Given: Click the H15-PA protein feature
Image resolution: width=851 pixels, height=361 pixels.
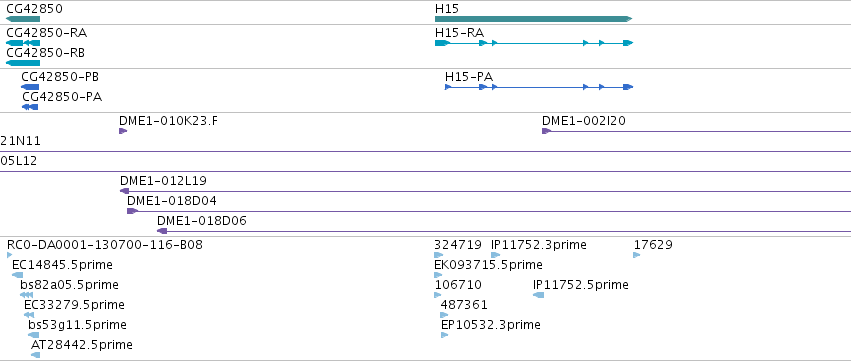Looking at the screenshot, I should pyautogui.click(x=539, y=87).
